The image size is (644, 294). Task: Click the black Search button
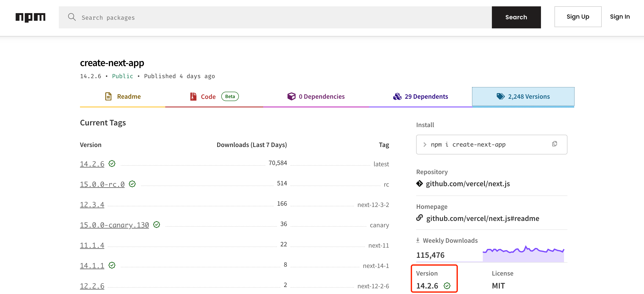pos(516,17)
